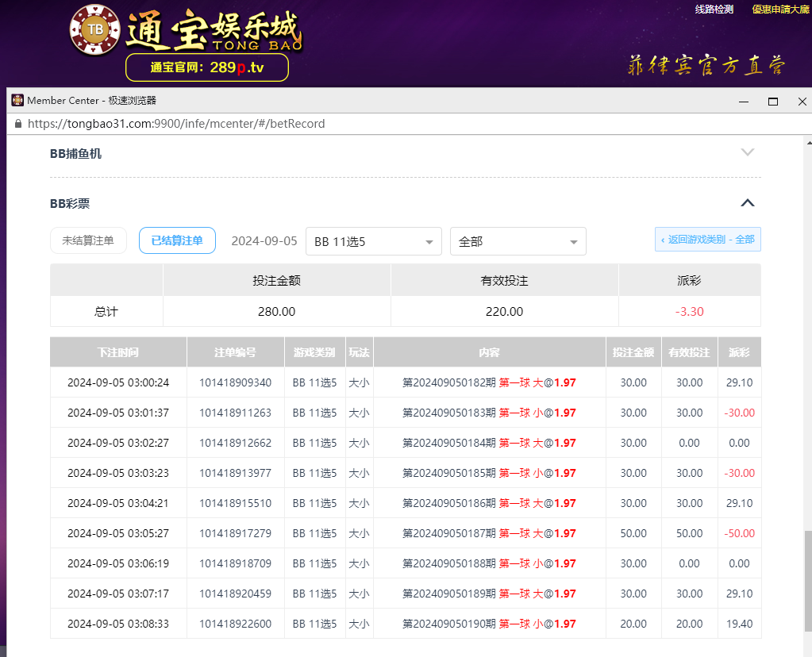Collapse the BB彩票 section chevron
812x657 pixels.
[x=747, y=203]
